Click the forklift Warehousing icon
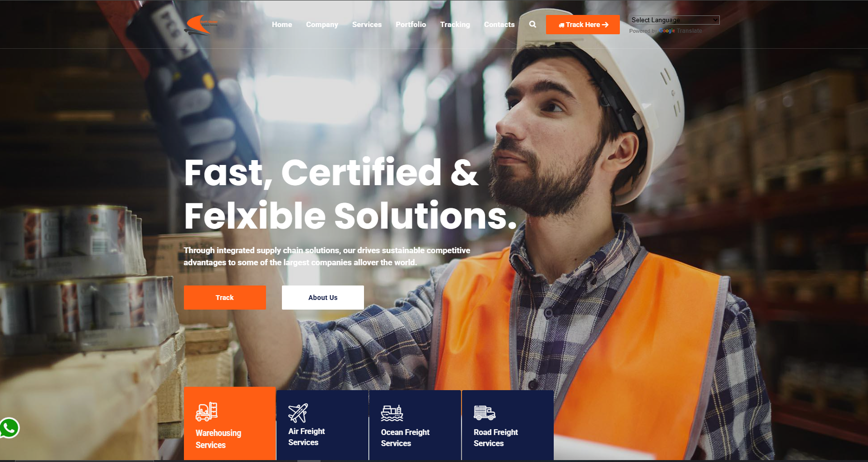This screenshot has height=462, width=868. point(207,411)
